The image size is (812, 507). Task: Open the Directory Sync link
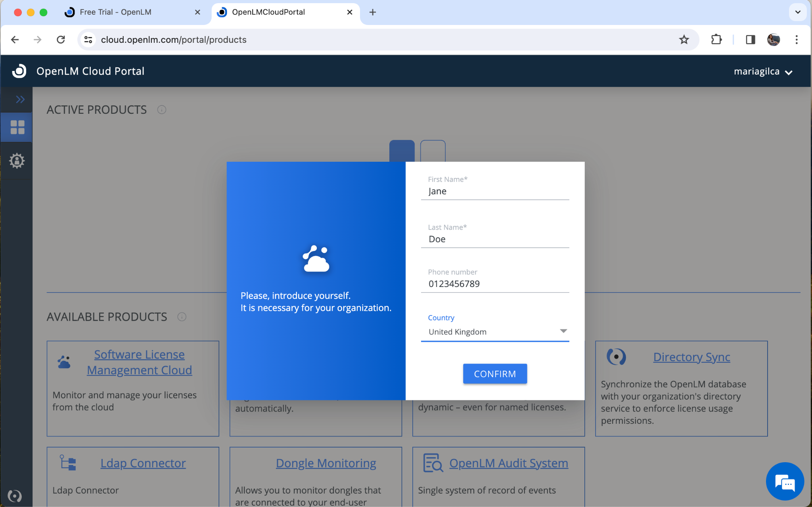(x=691, y=357)
